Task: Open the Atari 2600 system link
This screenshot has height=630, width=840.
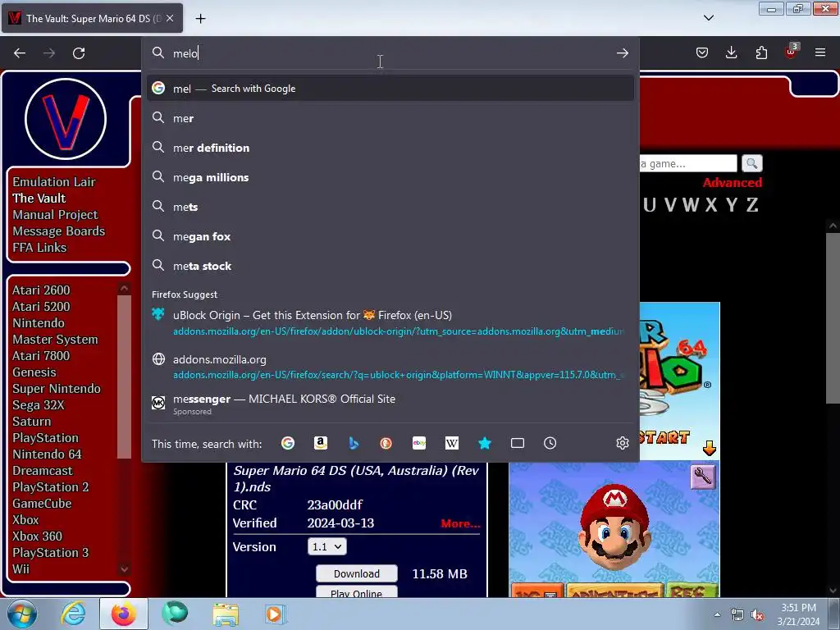Action: click(x=41, y=290)
